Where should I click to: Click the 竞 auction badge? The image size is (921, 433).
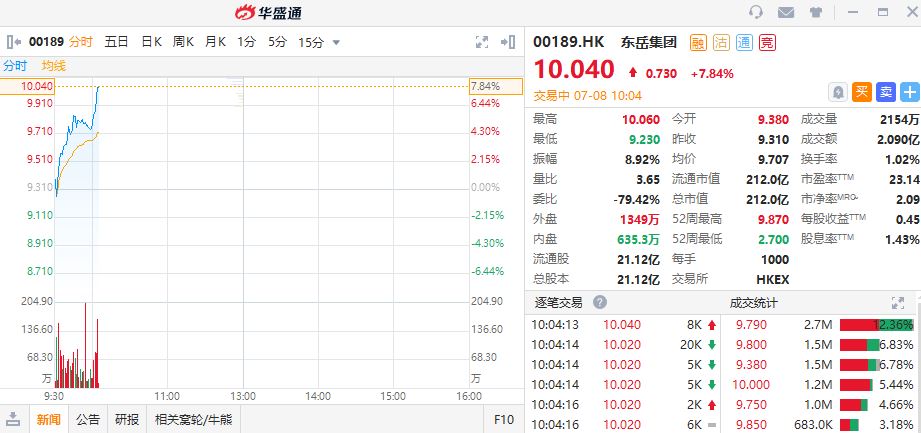coord(767,42)
